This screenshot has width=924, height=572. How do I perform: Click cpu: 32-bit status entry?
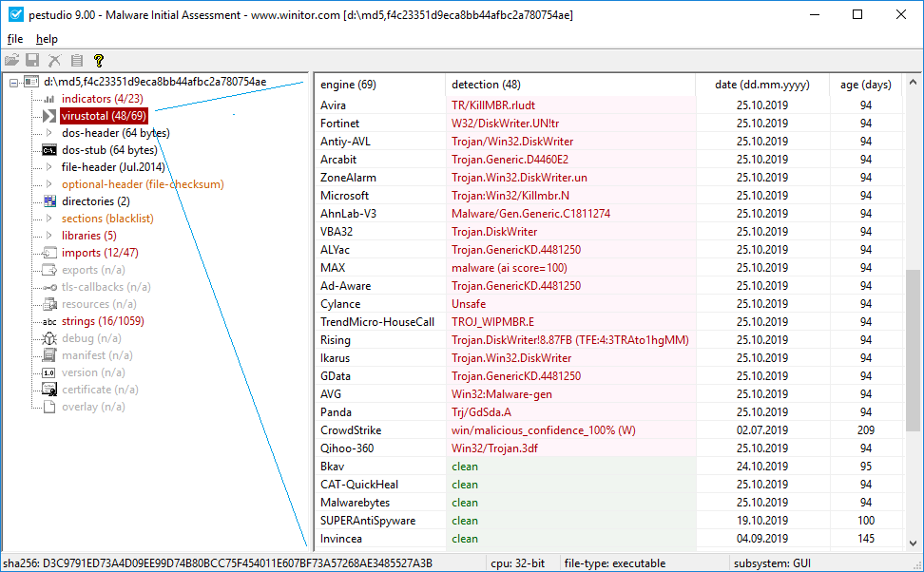pyautogui.click(x=517, y=563)
